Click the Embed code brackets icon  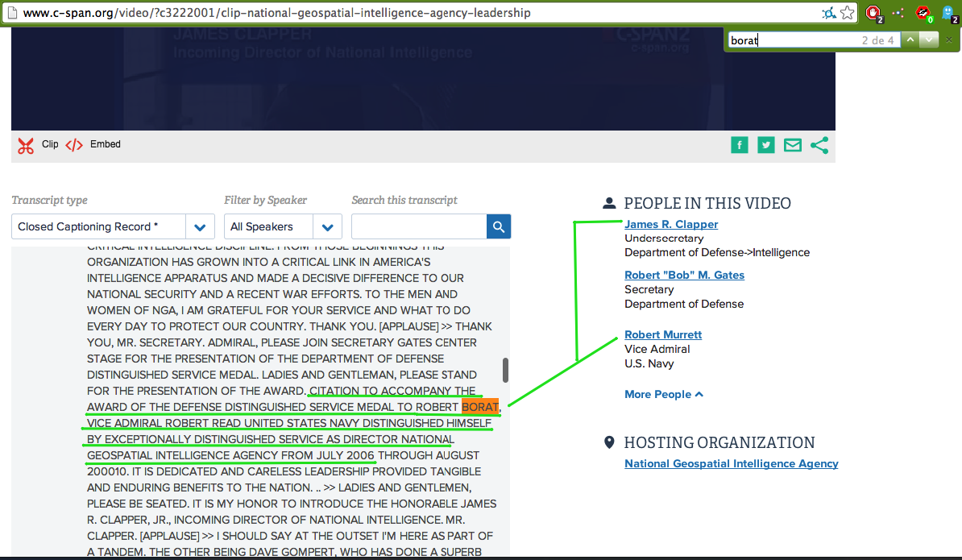click(74, 145)
